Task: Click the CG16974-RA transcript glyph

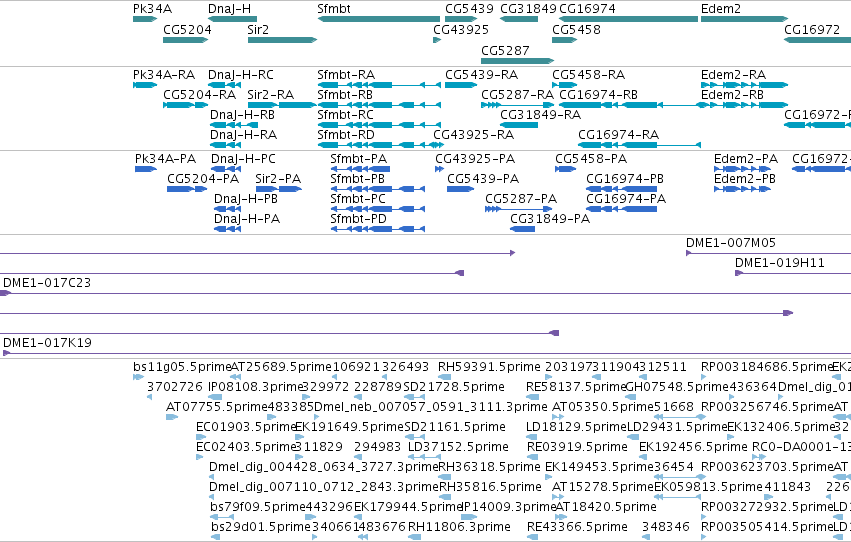Action: [639, 145]
